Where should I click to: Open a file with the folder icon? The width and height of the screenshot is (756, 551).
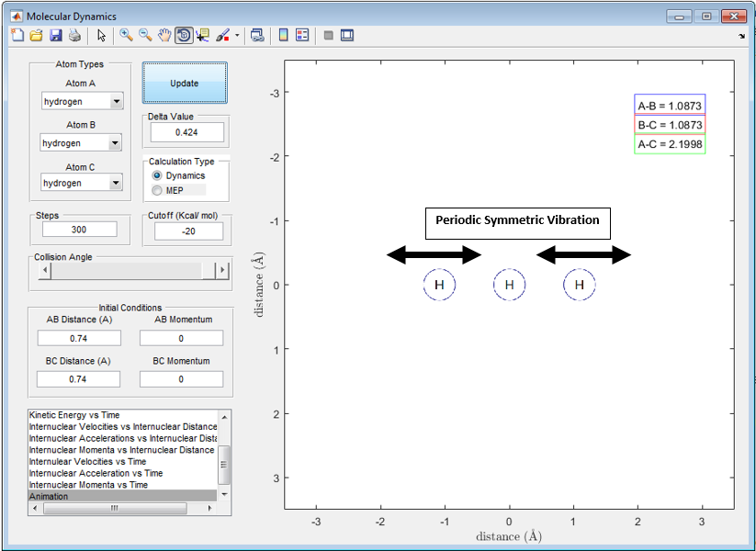pyautogui.click(x=36, y=35)
